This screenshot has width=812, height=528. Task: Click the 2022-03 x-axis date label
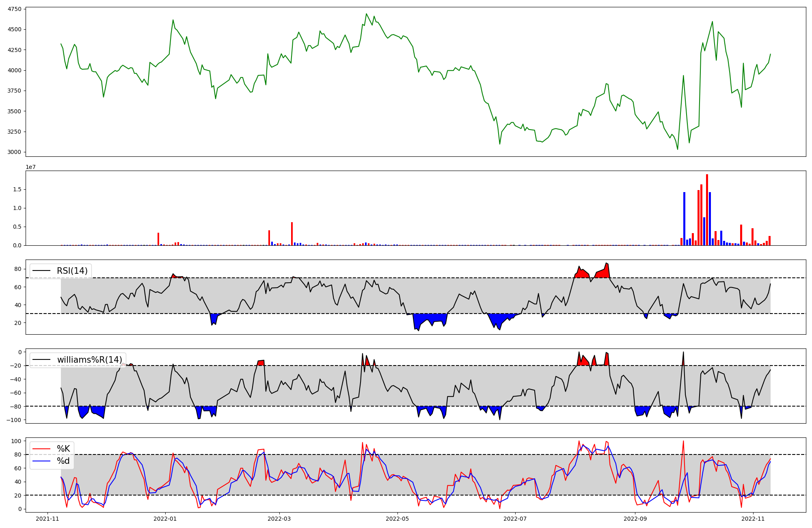279,519
